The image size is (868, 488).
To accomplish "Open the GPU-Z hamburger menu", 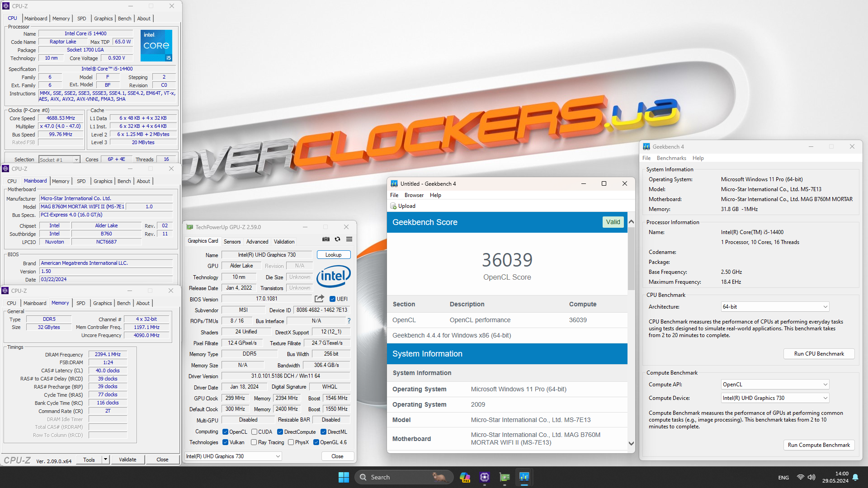I will tap(349, 239).
